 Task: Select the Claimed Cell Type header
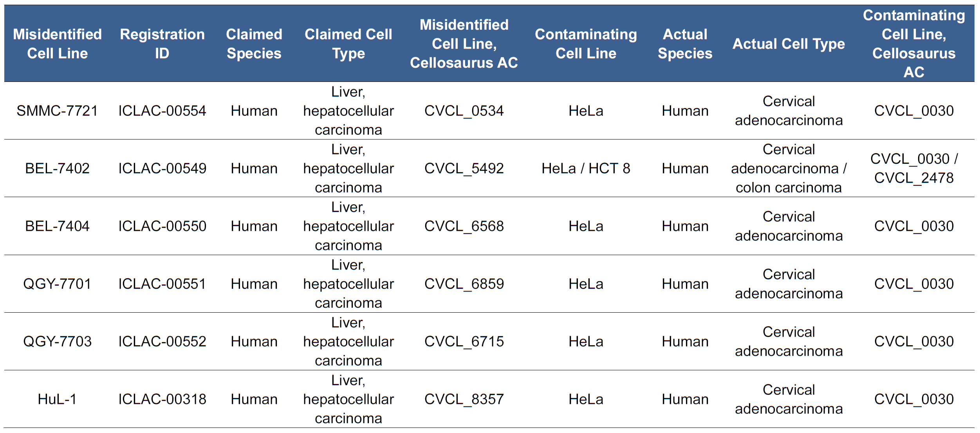point(348,43)
